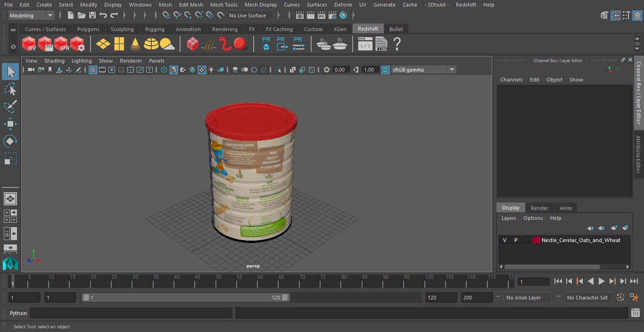Open the Lighting menu in viewport

pyautogui.click(x=82, y=61)
